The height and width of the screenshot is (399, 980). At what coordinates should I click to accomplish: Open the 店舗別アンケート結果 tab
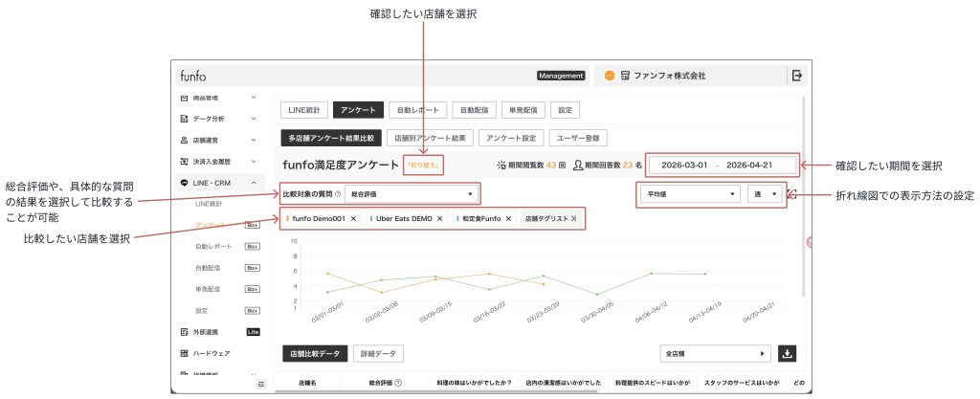tap(430, 137)
